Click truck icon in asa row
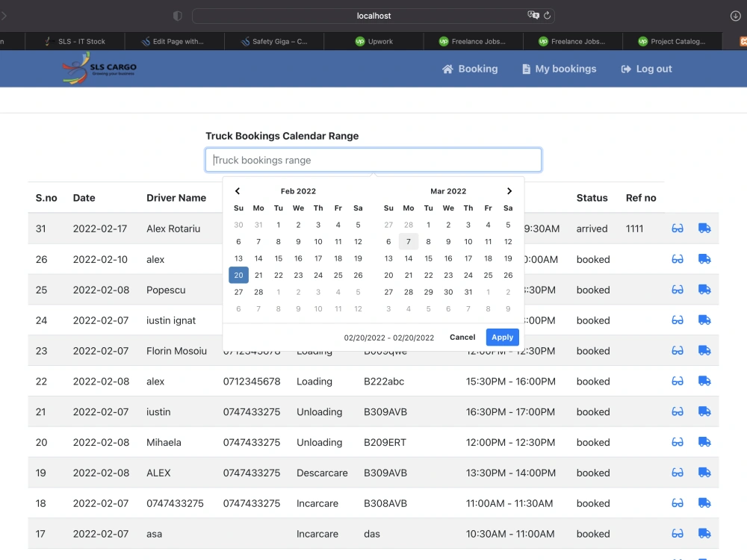Screen dimensions: 747x560 [x=704, y=533]
